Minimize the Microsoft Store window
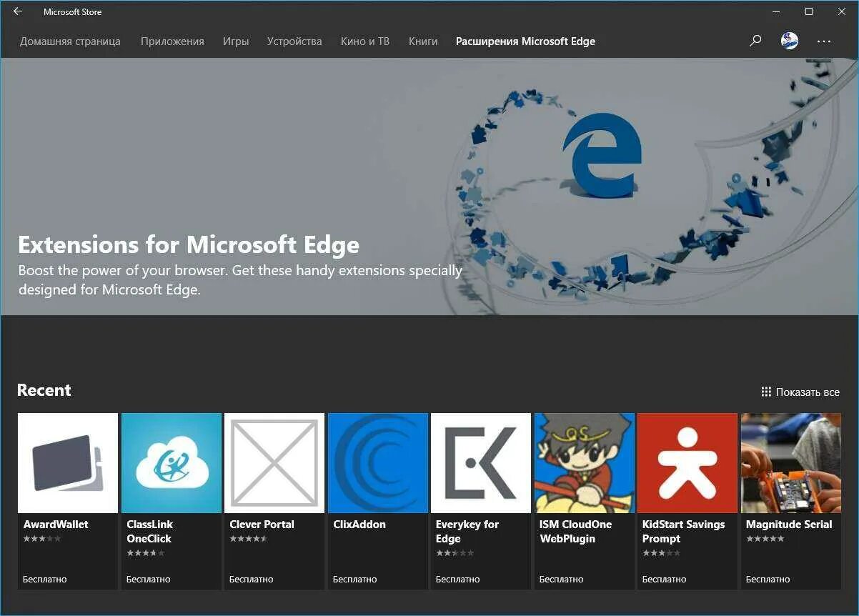This screenshot has width=859, height=616. (777, 11)
